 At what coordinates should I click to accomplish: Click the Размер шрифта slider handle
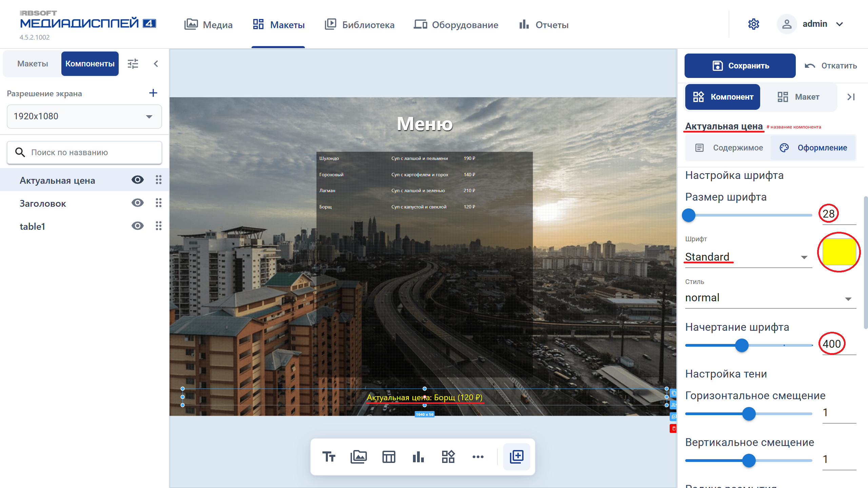tap(689, 215)
